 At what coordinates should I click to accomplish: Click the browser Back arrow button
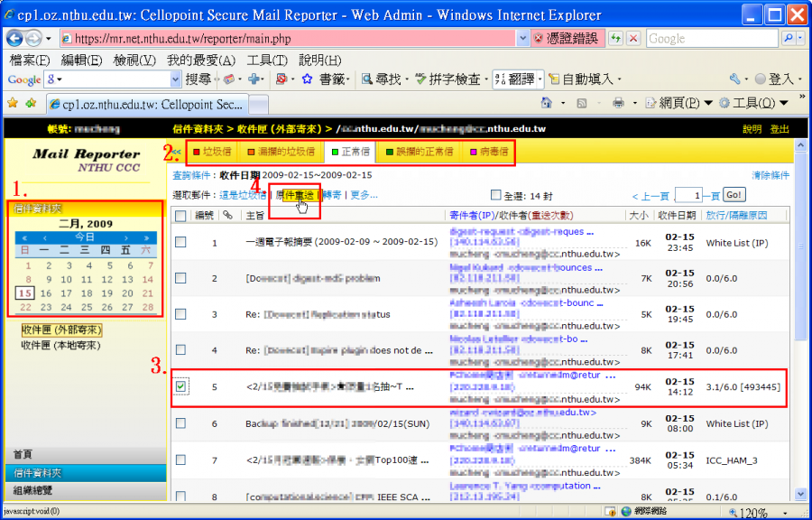click(15, 38)
